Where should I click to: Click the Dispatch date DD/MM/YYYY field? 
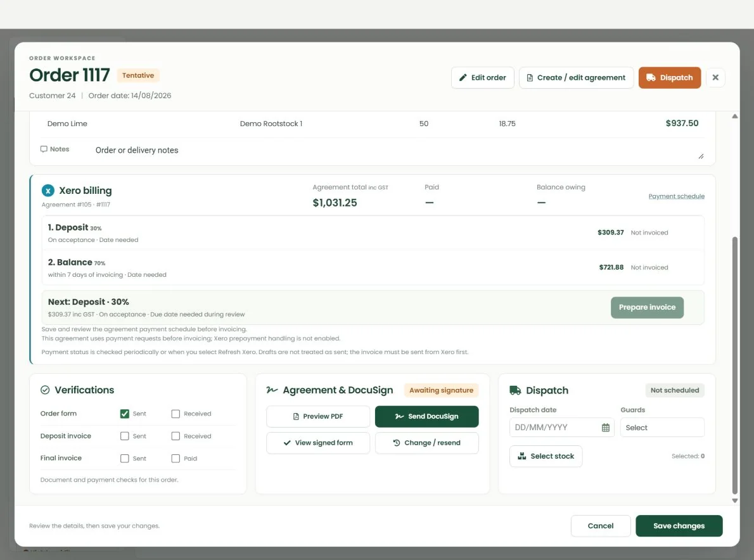coord(561,428)
